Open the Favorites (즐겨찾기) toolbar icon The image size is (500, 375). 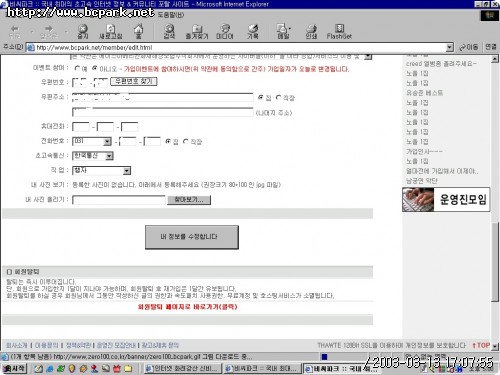pos(197,31)
